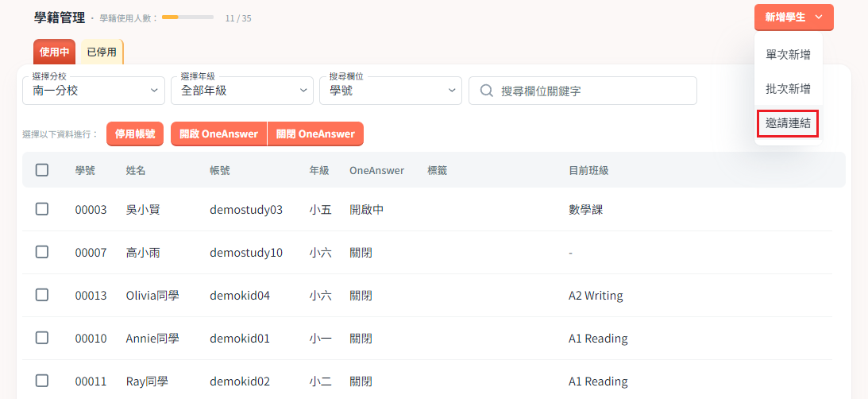This screenshot has height=399, width=868.
Task: Click the OneAnswer column header
Action: (x=377, y=171)
